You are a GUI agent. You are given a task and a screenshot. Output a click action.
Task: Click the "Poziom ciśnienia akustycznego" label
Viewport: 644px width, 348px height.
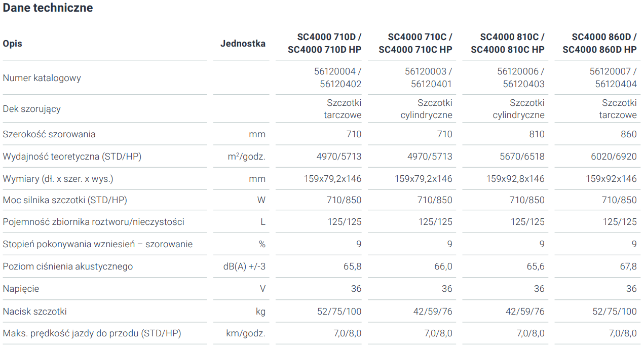pyautogui.click(x=68, y=266)
